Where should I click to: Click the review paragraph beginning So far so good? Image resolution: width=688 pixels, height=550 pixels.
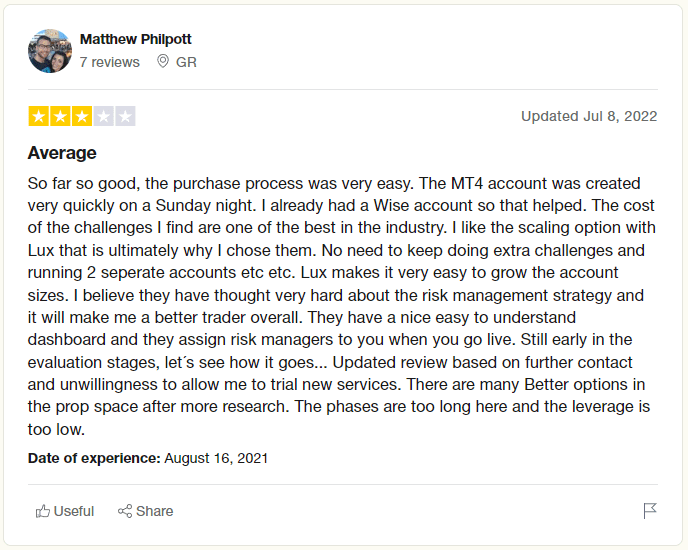pos(341,306)
